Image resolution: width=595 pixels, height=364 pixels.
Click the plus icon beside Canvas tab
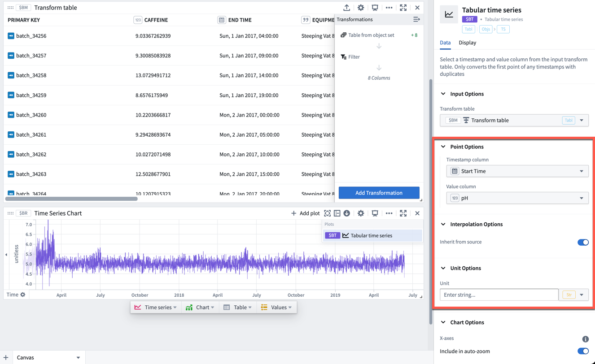click(6, 357)
